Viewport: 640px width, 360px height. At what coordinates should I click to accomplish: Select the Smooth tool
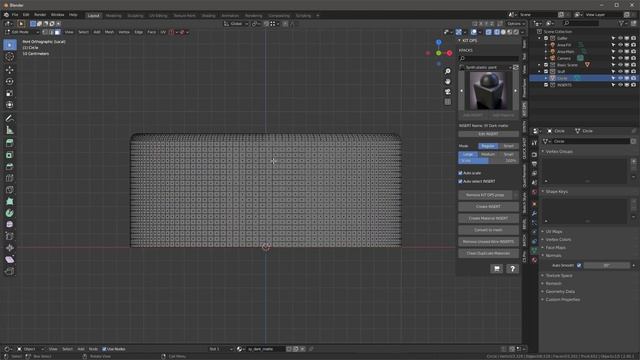pyautogui.click(x=9, y=224)
